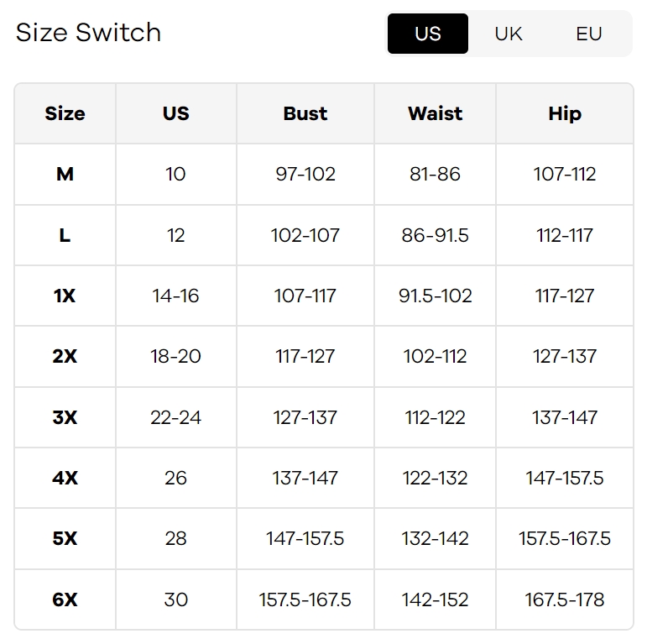This screenshot has width=647, height=644.
Task: Click the 97-102 bust measurement cell
Action: (305, 174)
